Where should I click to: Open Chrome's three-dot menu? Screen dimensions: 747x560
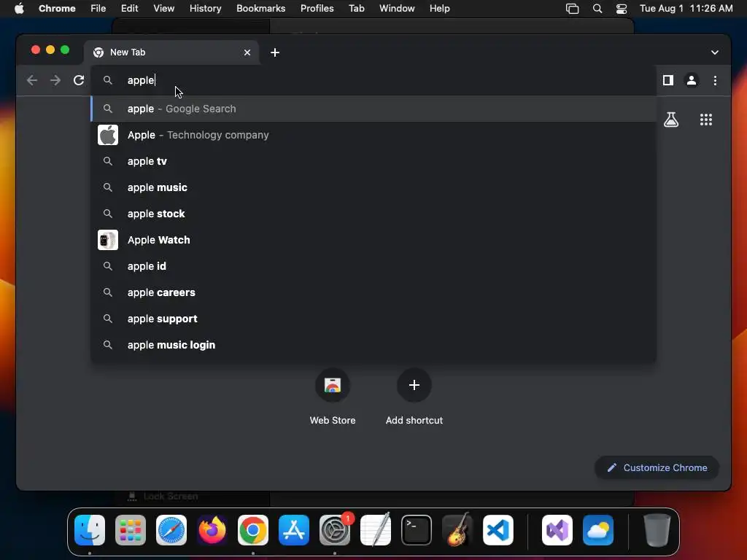tap(715, 80)
